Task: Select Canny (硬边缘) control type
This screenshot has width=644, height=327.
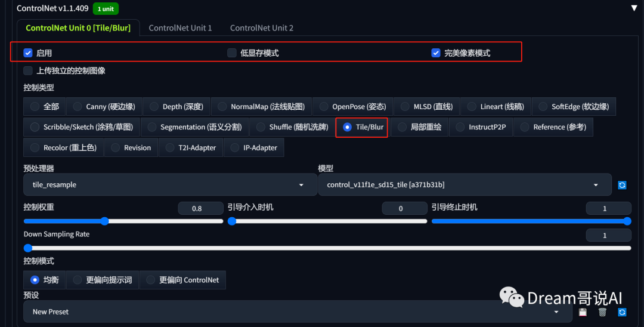Action: [104, 106]
